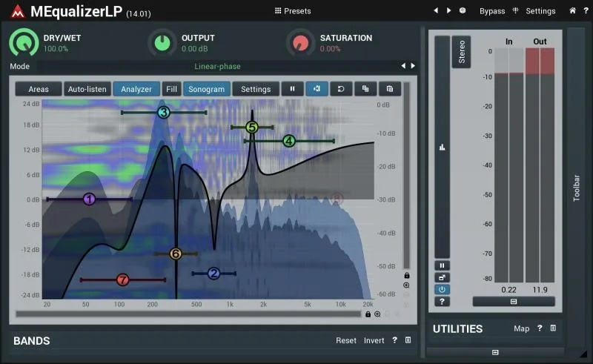Image resolution: width=593 pixels, height=364 pixels.
Task: Select band 2 node on the graph
Action: click(x=214, y=274)
